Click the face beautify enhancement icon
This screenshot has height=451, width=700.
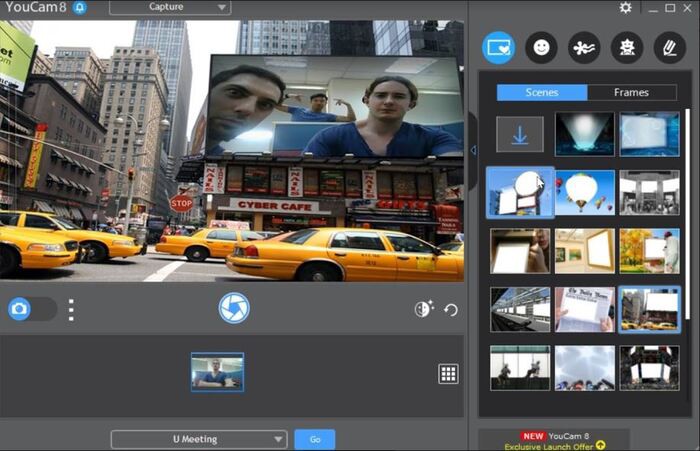[423, 309]
